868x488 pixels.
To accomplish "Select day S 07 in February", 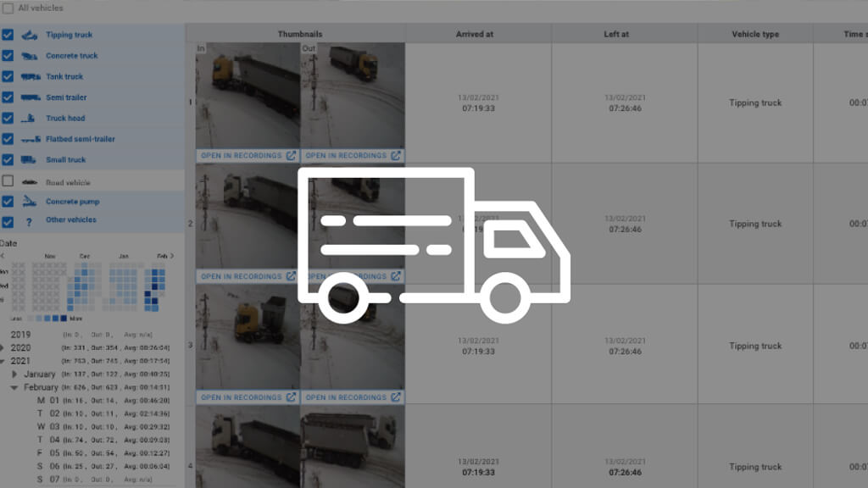I will pyautogui.click(x=94, y=480).
